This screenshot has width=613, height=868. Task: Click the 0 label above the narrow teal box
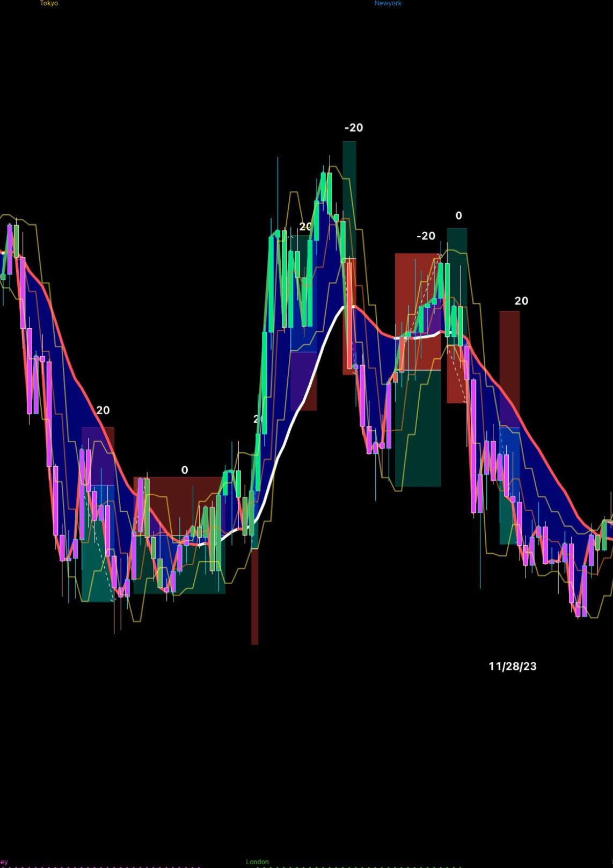click(x=458, y=215)
